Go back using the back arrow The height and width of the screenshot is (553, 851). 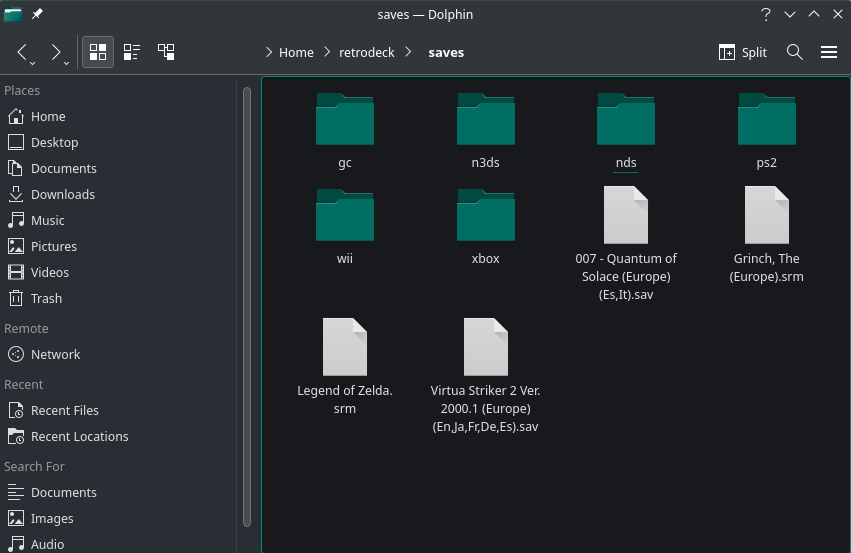coord(24,52)
